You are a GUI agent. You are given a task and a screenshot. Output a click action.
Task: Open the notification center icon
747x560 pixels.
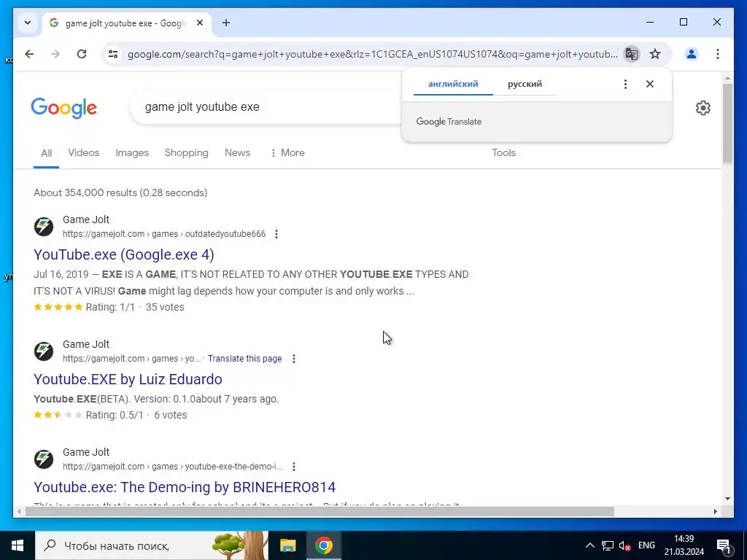pos(724,545)
